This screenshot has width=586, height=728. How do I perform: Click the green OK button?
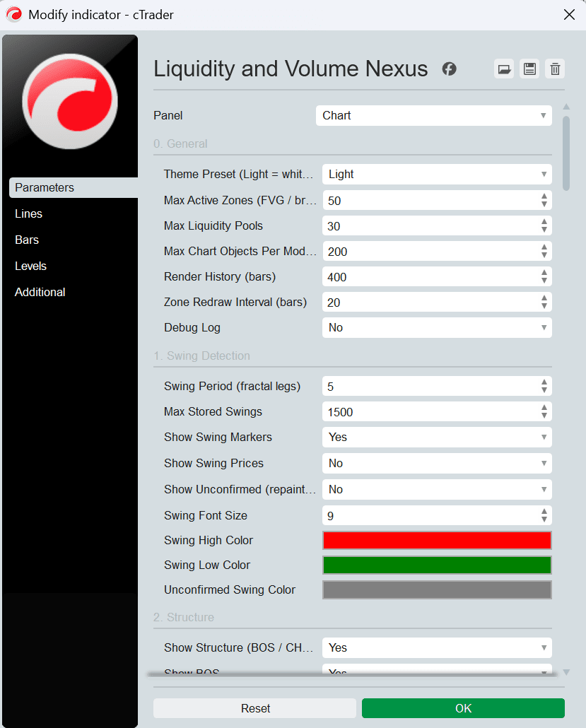pyautogui.click(x=463, y=708)
